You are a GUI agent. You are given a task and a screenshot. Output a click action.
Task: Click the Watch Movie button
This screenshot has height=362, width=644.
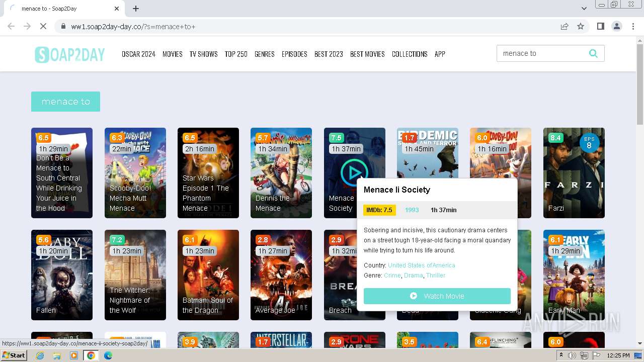pos(437,296)
